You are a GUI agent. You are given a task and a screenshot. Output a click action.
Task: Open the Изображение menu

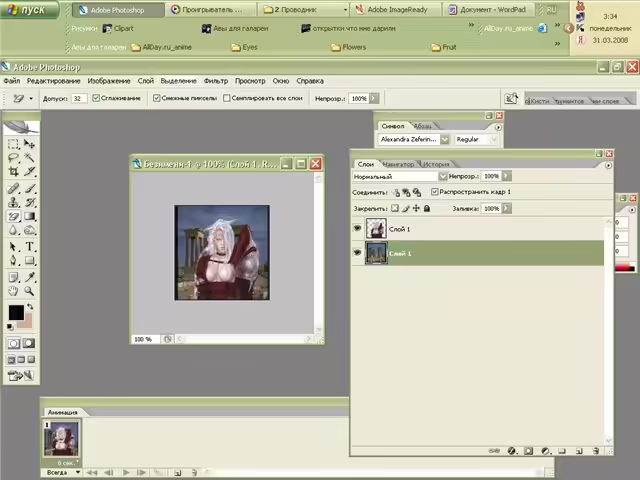109,81
